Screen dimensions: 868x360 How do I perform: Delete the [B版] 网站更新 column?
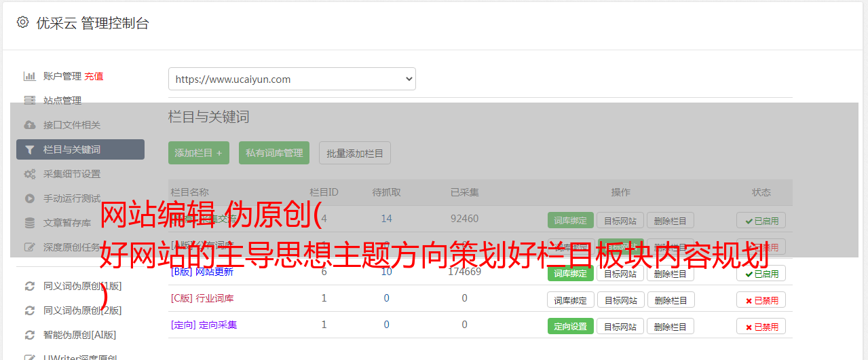[671, 273]
